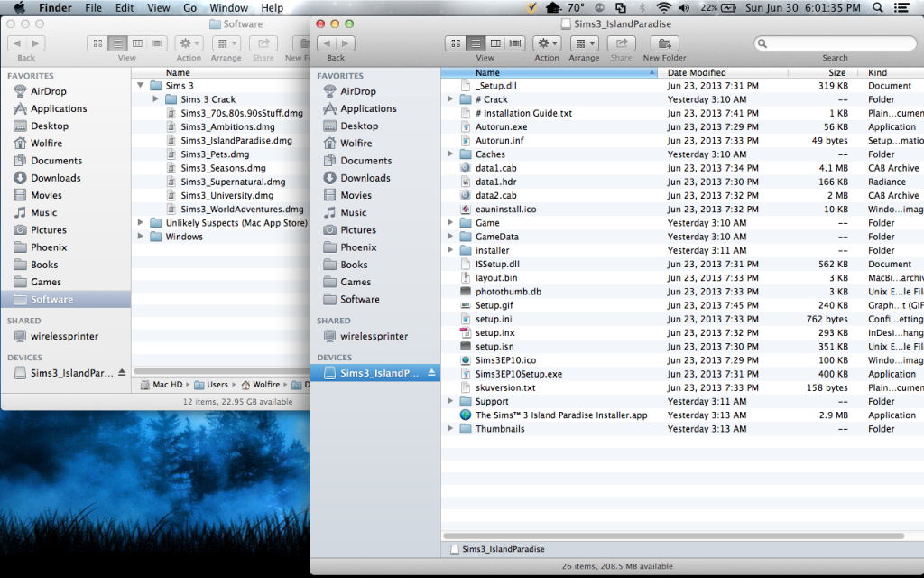
Task: Open the File menu
Action: [x=93, y=7]
